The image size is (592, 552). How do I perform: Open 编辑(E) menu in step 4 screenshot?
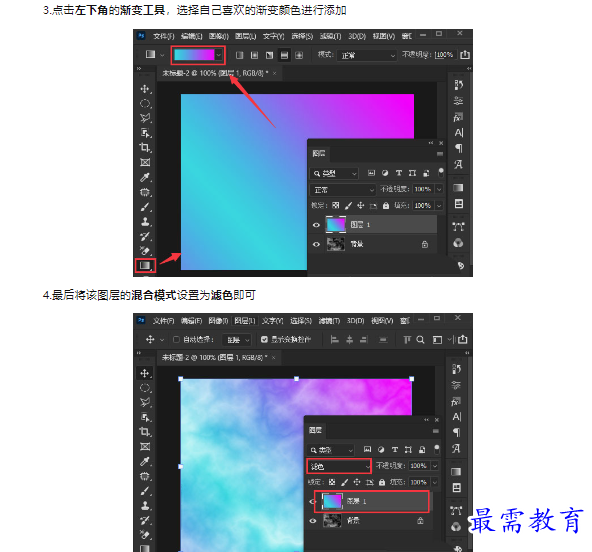click(x=191, y=321)
